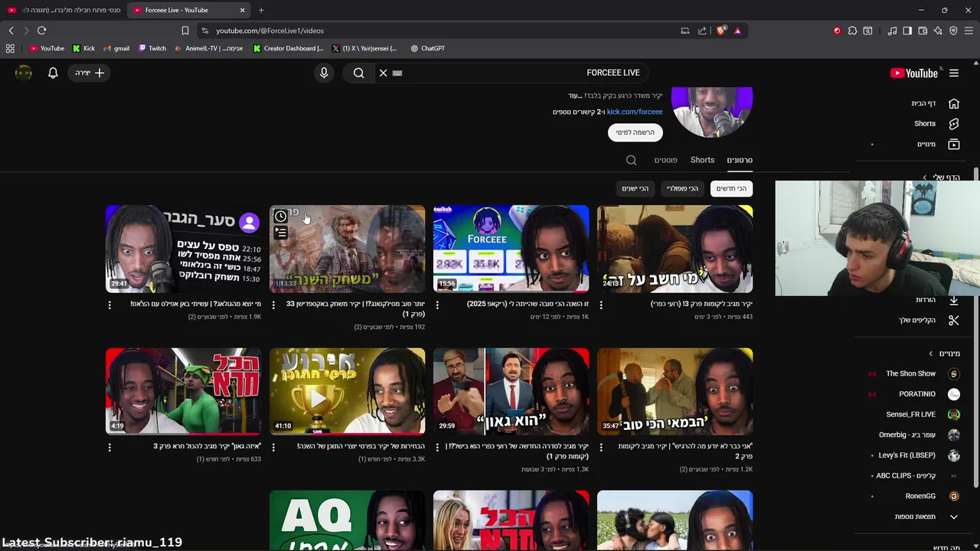Viewport: 980px width, 551px height.
Task: Open options menu for 1.9K-views video
Action: [x=109, y=305]
